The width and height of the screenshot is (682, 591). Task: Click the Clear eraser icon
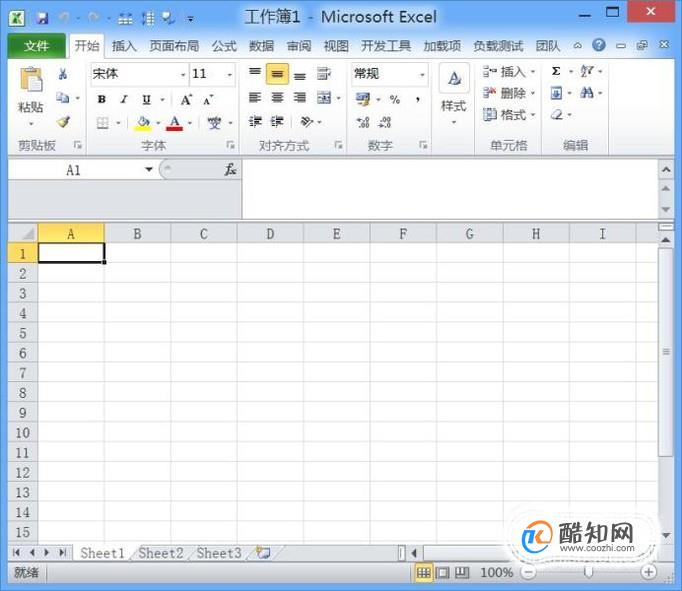click(557, 115)
